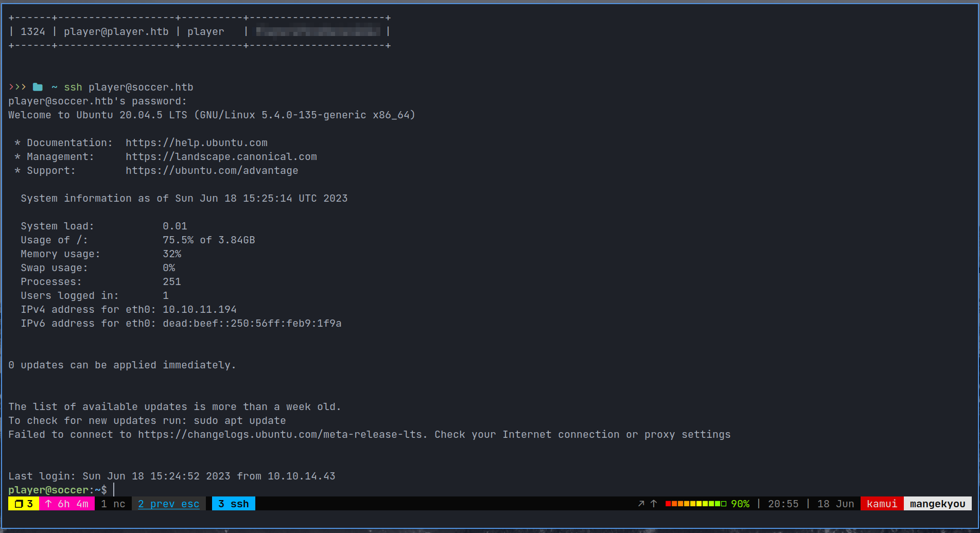Screen dimensions: 980x533
Task: Click the white mangekyou hostname segment
Action: tap(937, 504)
